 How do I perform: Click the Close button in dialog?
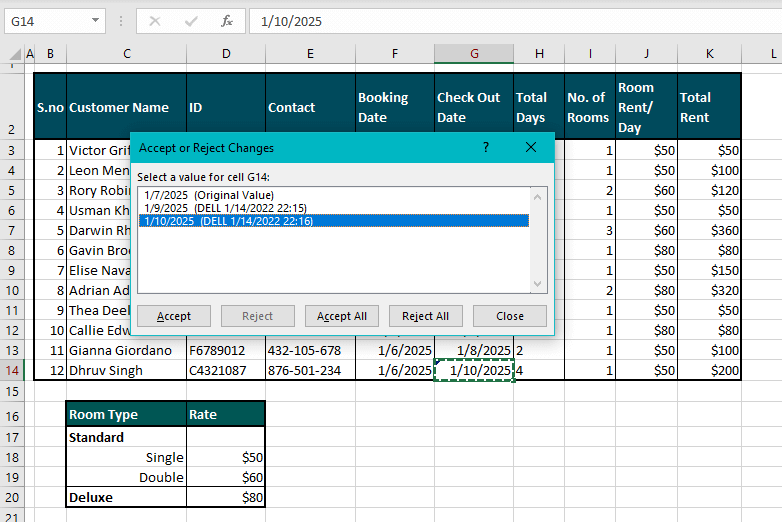tap(510, 316)
